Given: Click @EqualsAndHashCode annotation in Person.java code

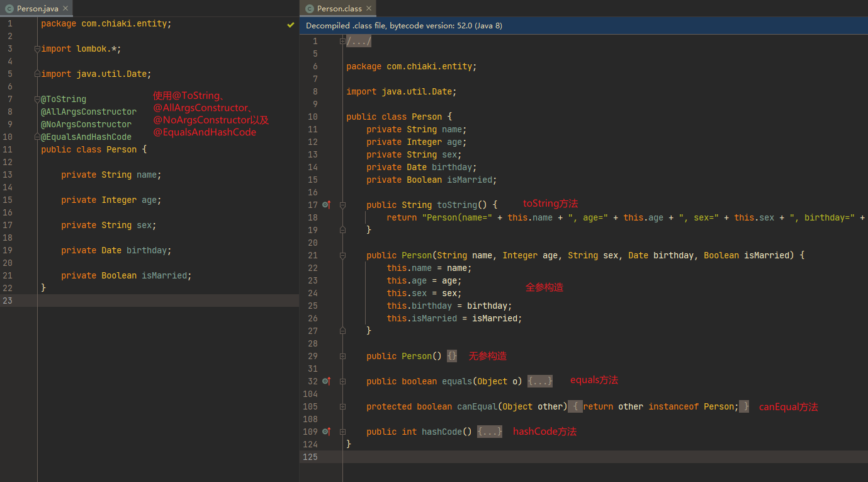Looking at the screenshot, I should point(86,137).
